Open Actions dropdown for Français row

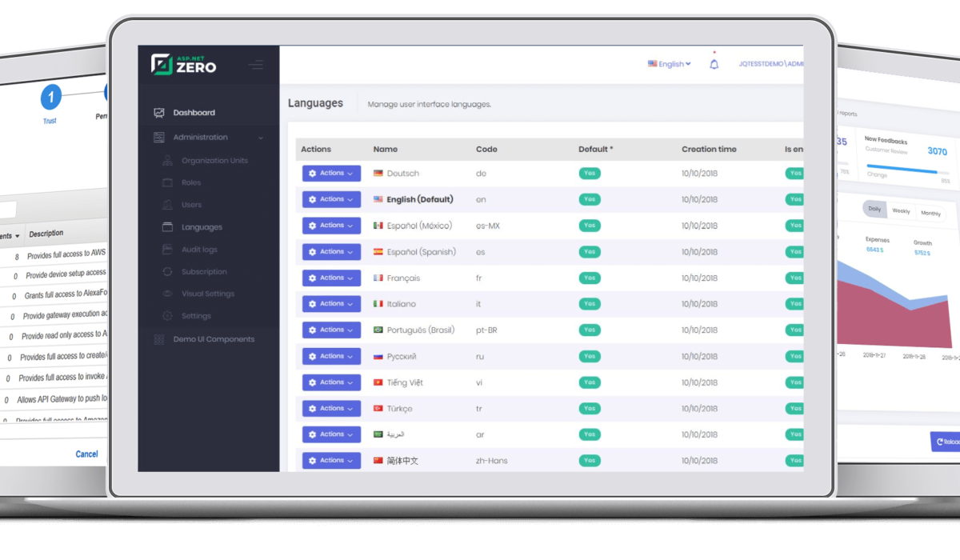coord(331,278)
